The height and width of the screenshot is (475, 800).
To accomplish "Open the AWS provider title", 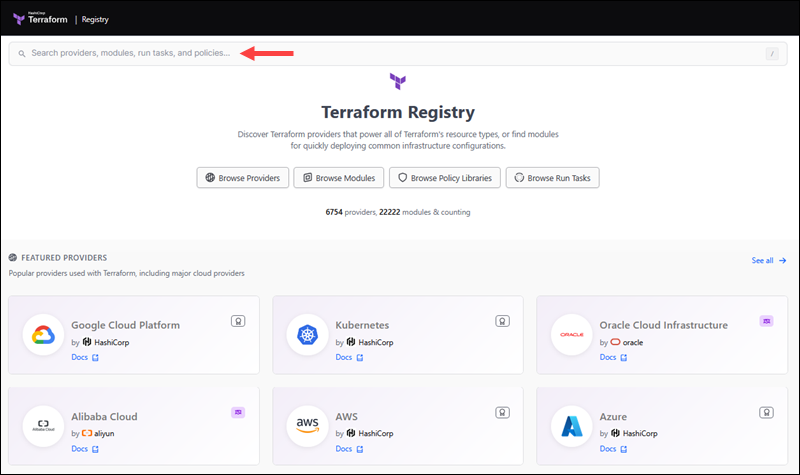I will [x=346, y=416].
